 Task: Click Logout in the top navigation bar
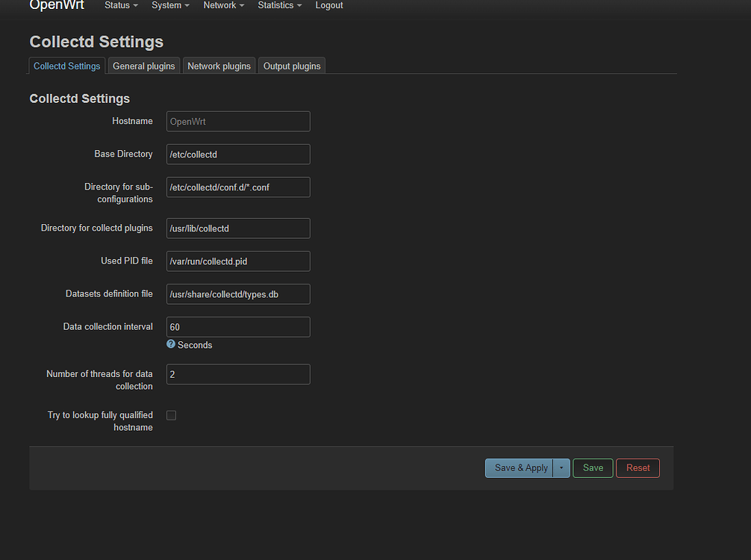coord(328,6)
